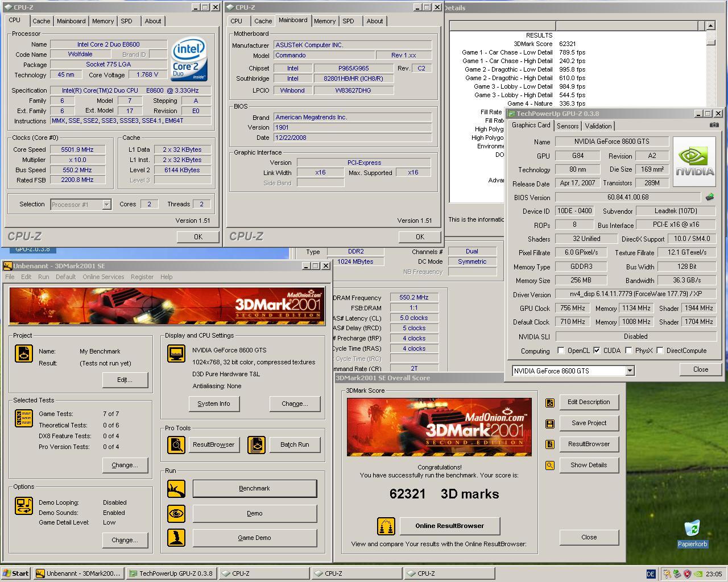This screenshot has height=582, width=728.
Task: Click the NVIDIA logo in GPU-Z
Action: [694, 161]
